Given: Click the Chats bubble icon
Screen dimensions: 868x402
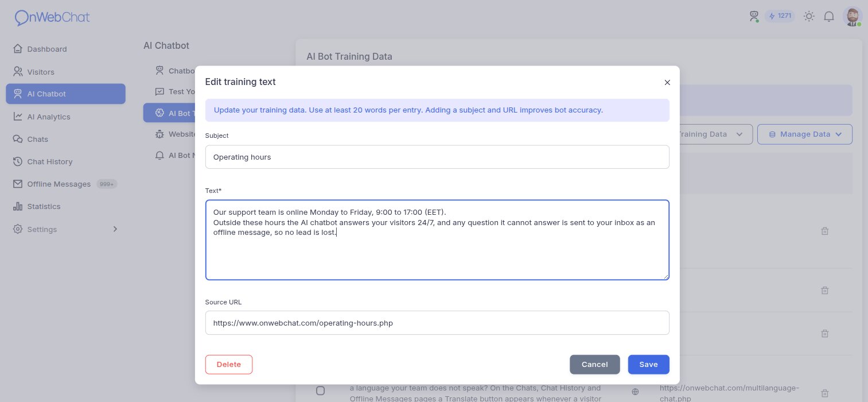Looking at the screenshot, I should click(x=18, y=139).
